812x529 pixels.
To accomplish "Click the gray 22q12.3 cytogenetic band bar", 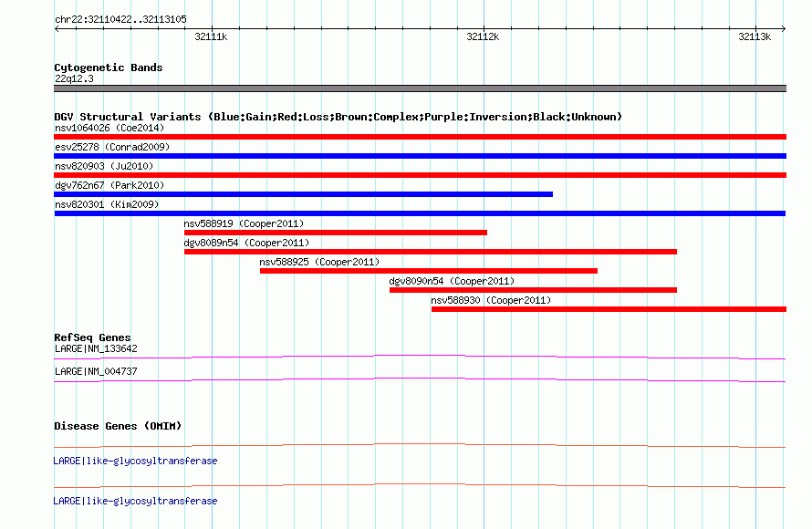I will [420, 88].
